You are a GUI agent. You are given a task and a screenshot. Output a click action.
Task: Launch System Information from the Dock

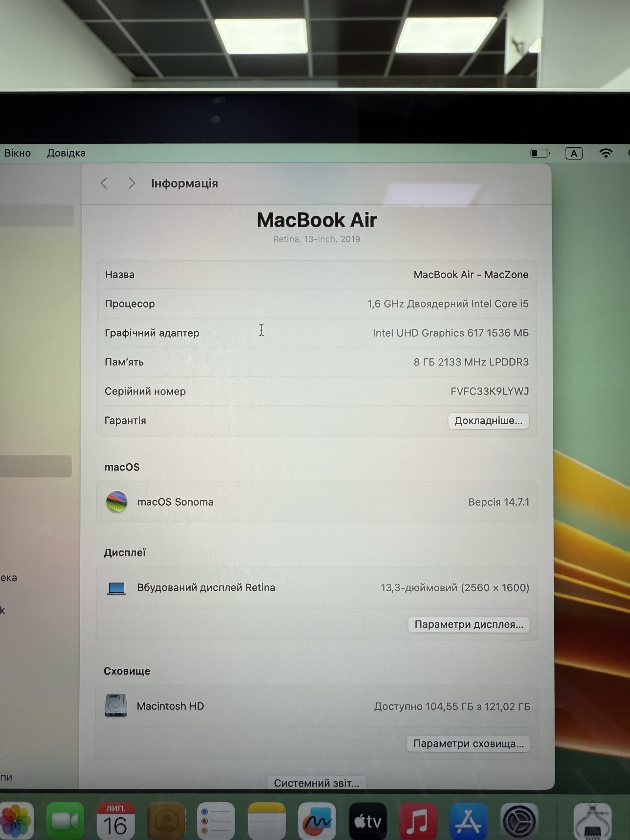(x=592, y=820)
